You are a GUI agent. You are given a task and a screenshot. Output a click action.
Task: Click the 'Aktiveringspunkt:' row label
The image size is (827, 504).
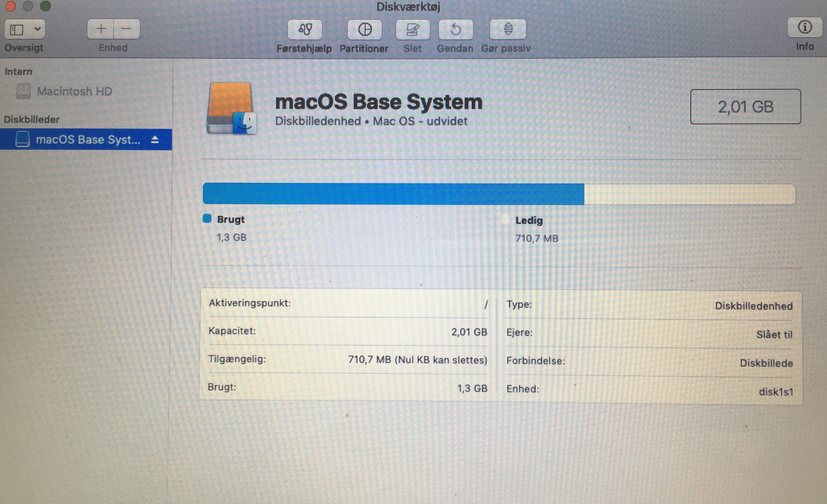point(250,303)
